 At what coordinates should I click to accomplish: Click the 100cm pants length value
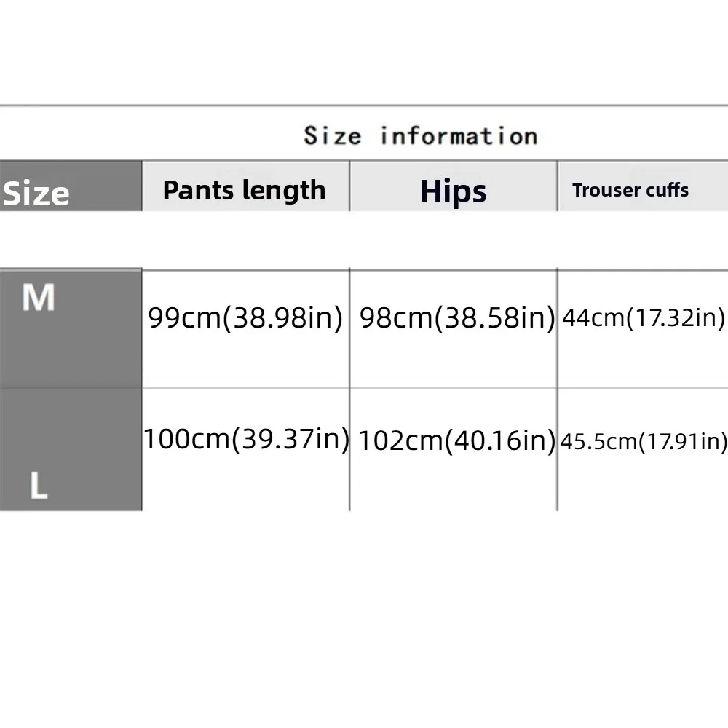(185, 439)
